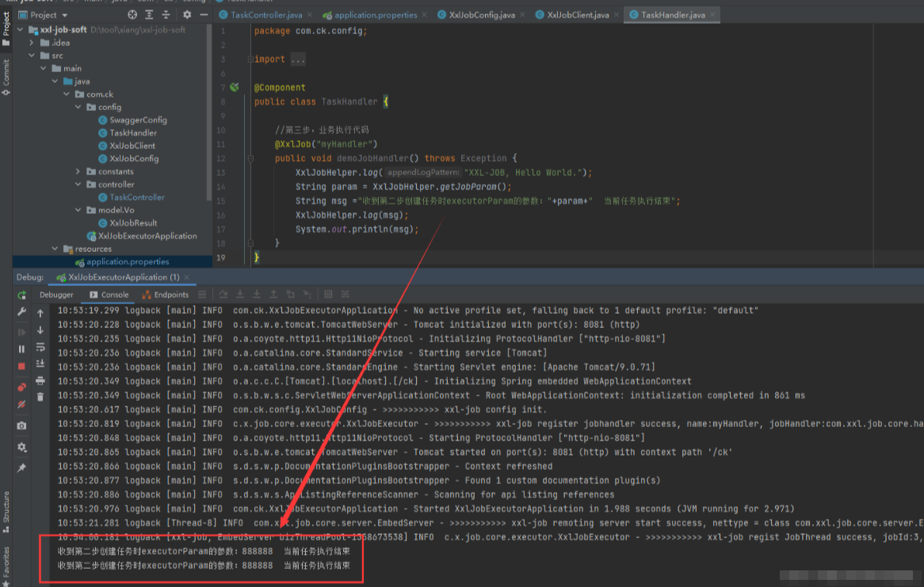The width and height of the screenshot is (924, 587).
Task: Expand the constants package folder
Action: (78, 171)
